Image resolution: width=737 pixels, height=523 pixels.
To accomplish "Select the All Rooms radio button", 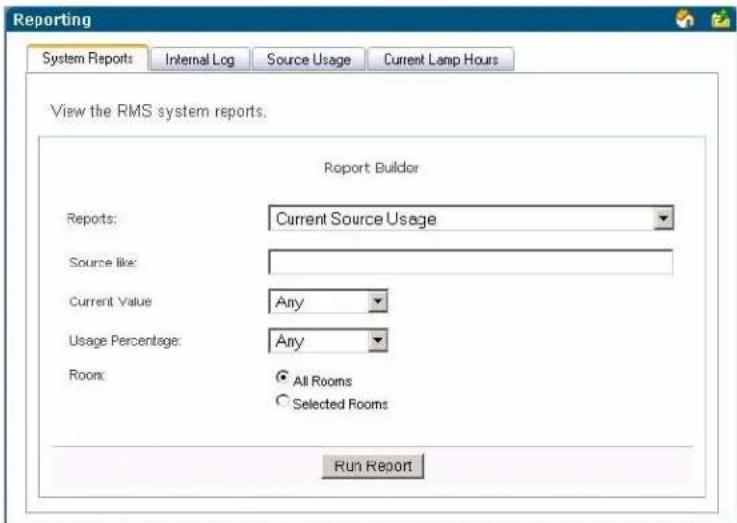I will 282,377.
